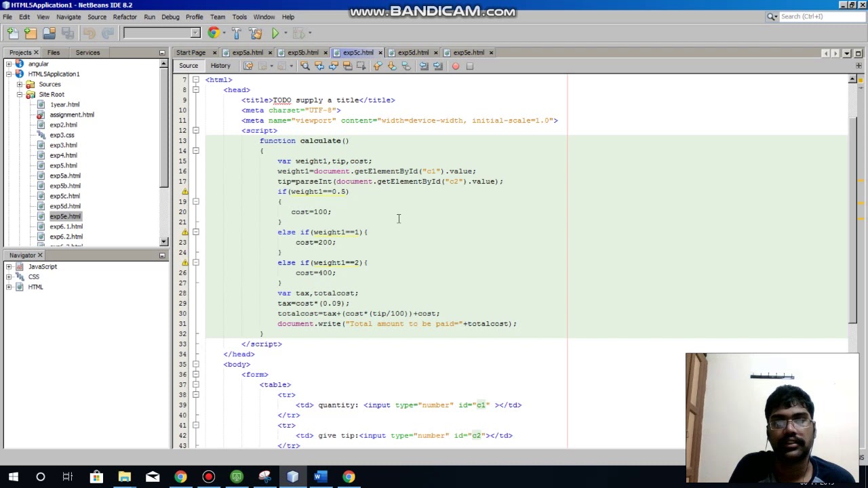Expand JavaScript node in Navigator
The width and height of the screenshot is (868, 488).
8,266
